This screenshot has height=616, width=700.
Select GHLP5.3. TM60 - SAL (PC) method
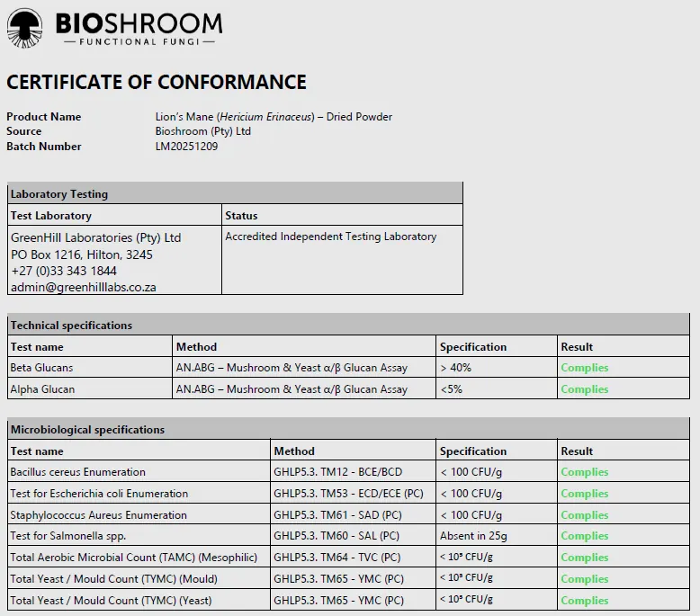337,536
